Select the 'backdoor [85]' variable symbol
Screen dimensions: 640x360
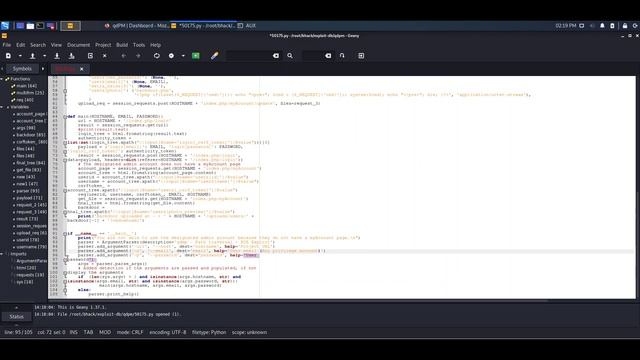click(x=31, y=135)
